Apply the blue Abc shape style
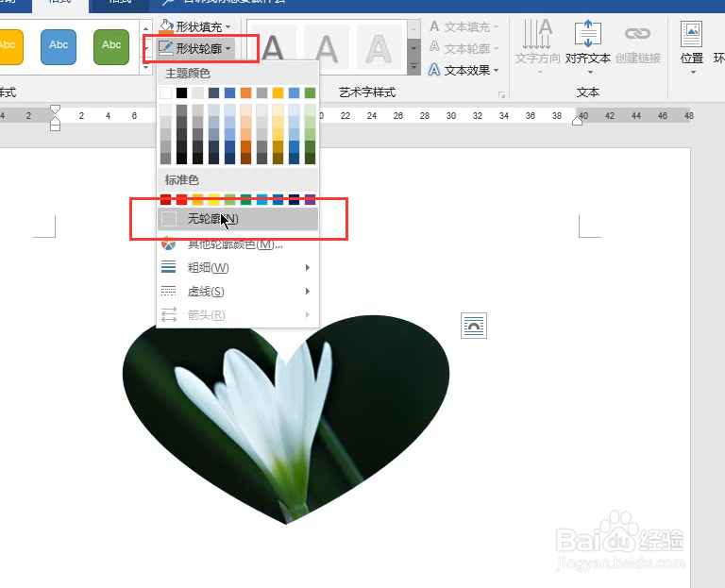 [59, 46]
